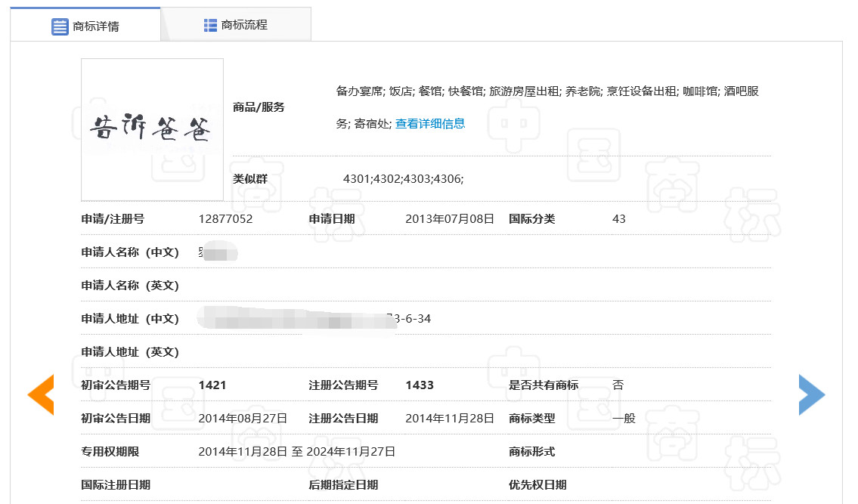Click the 类似群 label
Viewport: 858px width, 504px height.
[250, 179]
